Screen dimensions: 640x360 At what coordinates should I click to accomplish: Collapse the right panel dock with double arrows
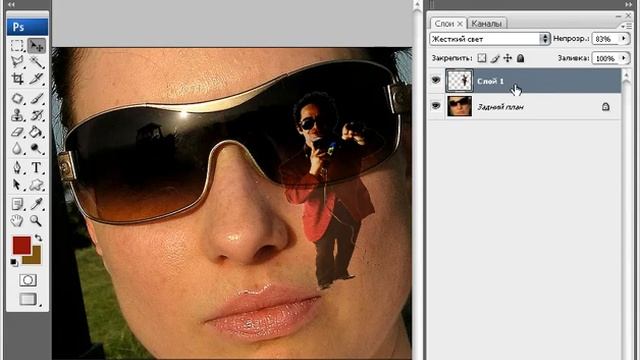629,4
